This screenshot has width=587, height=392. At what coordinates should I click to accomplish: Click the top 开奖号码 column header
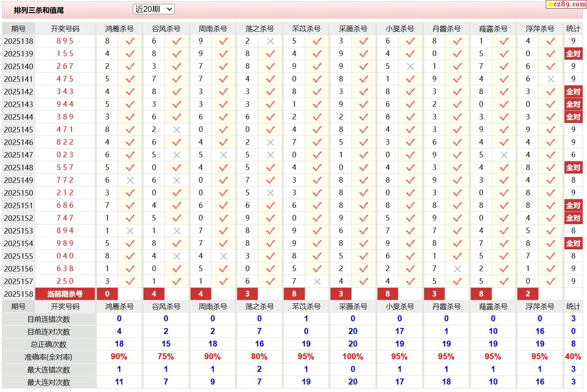pos(65,28)
